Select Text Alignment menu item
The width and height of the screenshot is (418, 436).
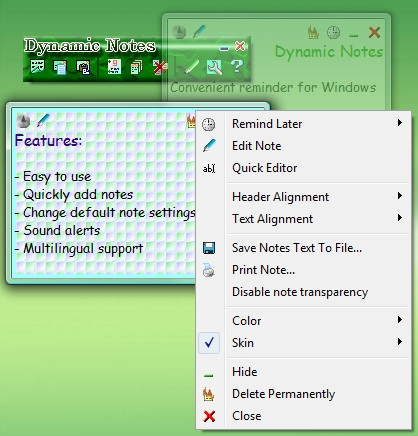click(303, 219)
